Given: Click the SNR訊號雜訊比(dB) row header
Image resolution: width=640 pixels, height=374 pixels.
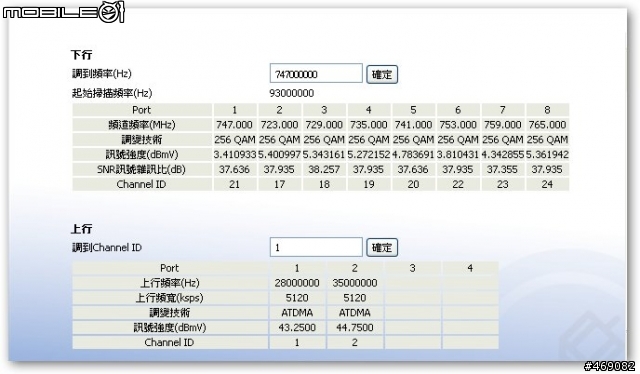Looking at the screenshot, I should 142,169.
